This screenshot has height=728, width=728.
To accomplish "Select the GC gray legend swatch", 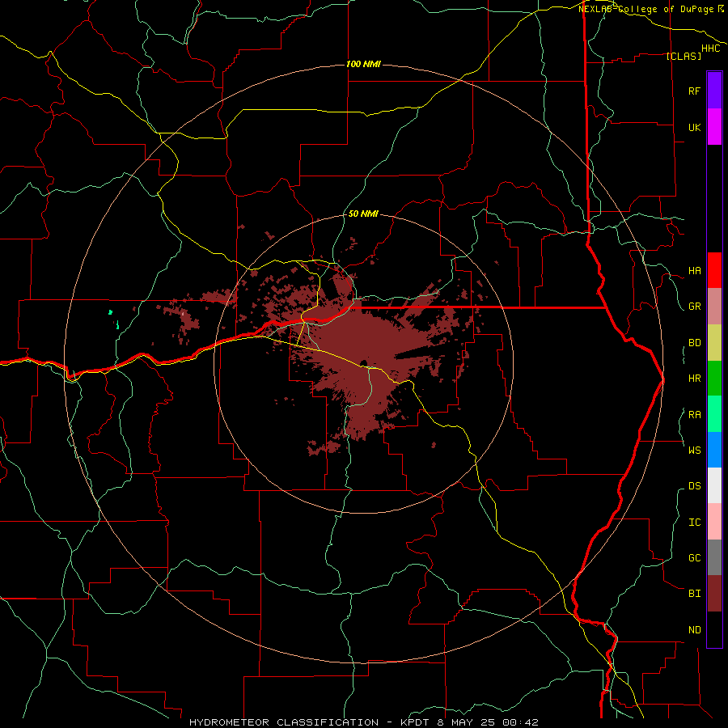I will (714, 557).
